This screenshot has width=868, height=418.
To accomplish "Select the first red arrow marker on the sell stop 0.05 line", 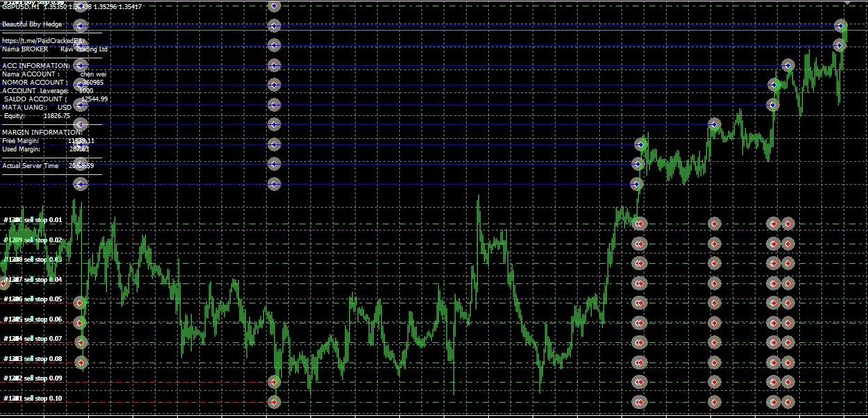I will [x=80, y=303].
